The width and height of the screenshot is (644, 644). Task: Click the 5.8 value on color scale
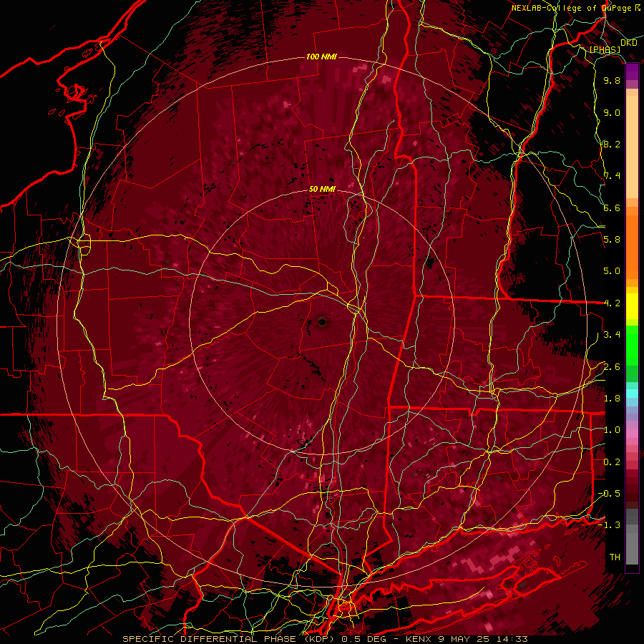[612, 240]
